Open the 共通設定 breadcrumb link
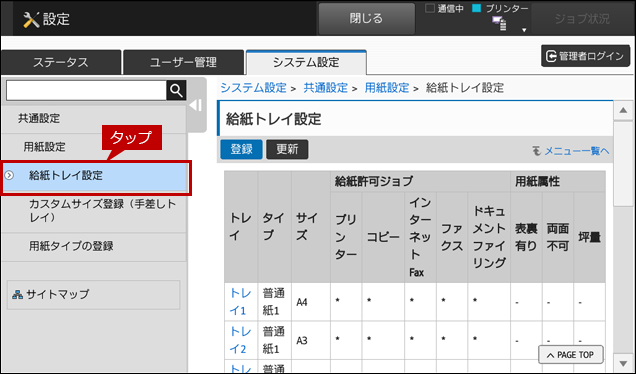 [x=326, y=88]
